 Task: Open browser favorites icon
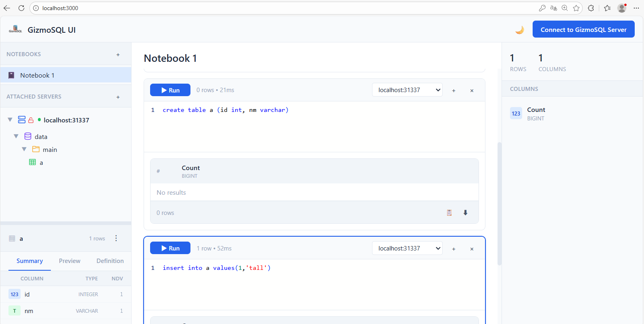(607, 8)
